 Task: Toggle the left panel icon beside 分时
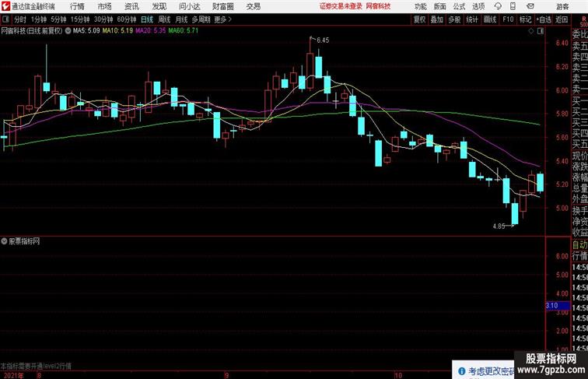6,19
